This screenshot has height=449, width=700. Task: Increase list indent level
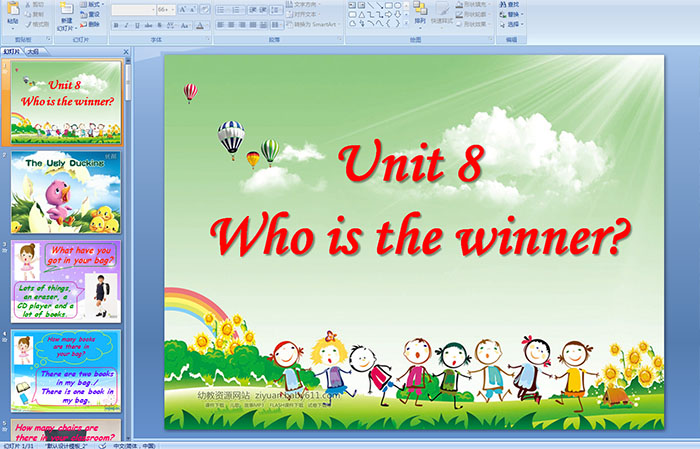(263, 9)
